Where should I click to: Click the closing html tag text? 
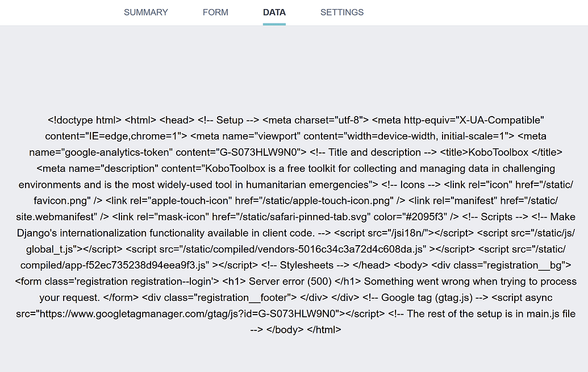325,329
